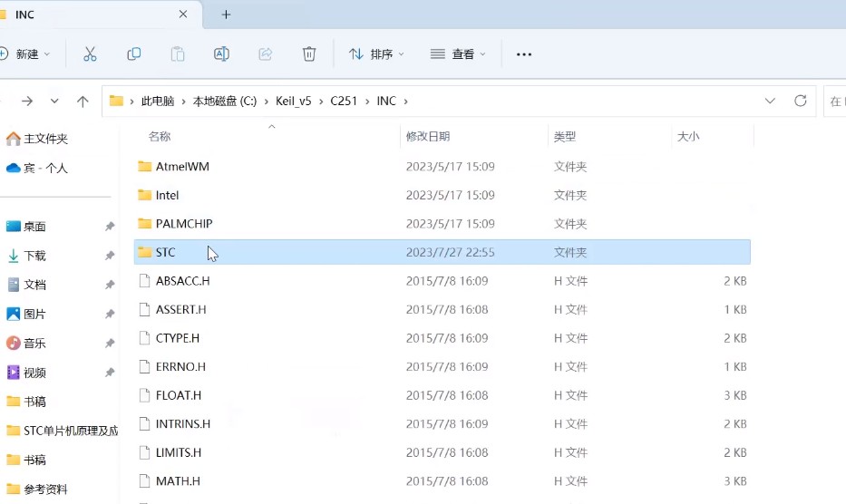The image size is (846, 504).
Task: Open Home (主文件夹) in sidebar
Action: [x=36, y=139]
